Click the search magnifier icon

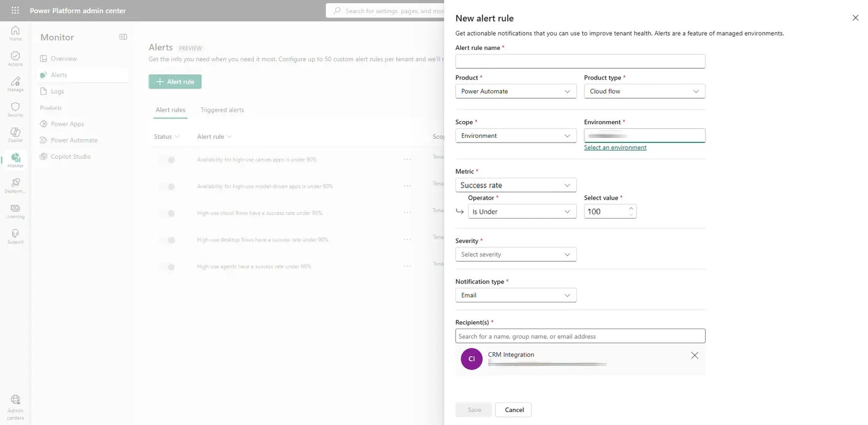point(337,10)
